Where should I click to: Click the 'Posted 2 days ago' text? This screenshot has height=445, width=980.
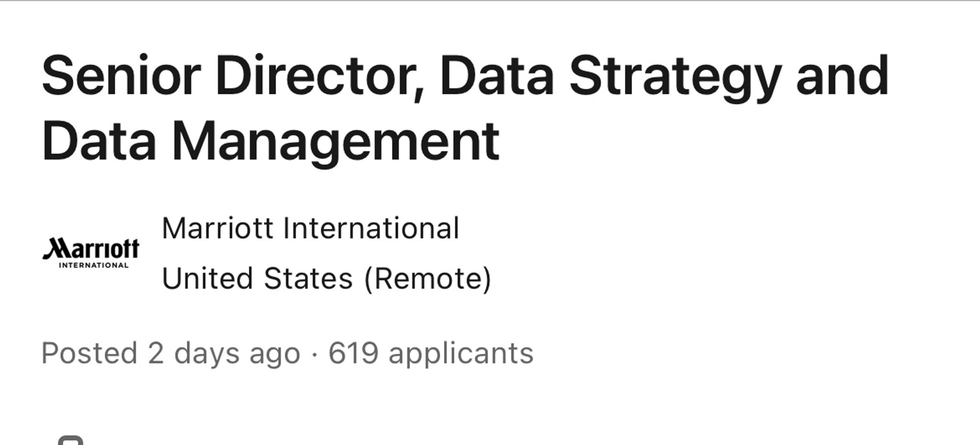pyautogui.click(x=171, y=354)
